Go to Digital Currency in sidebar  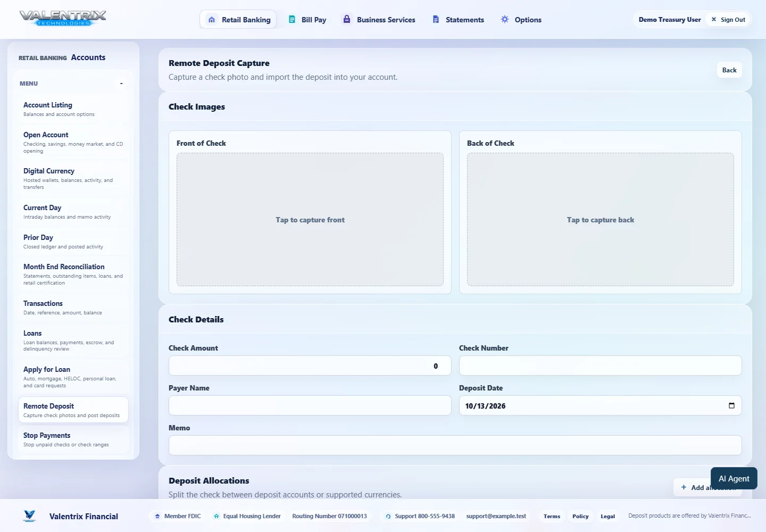73,179
